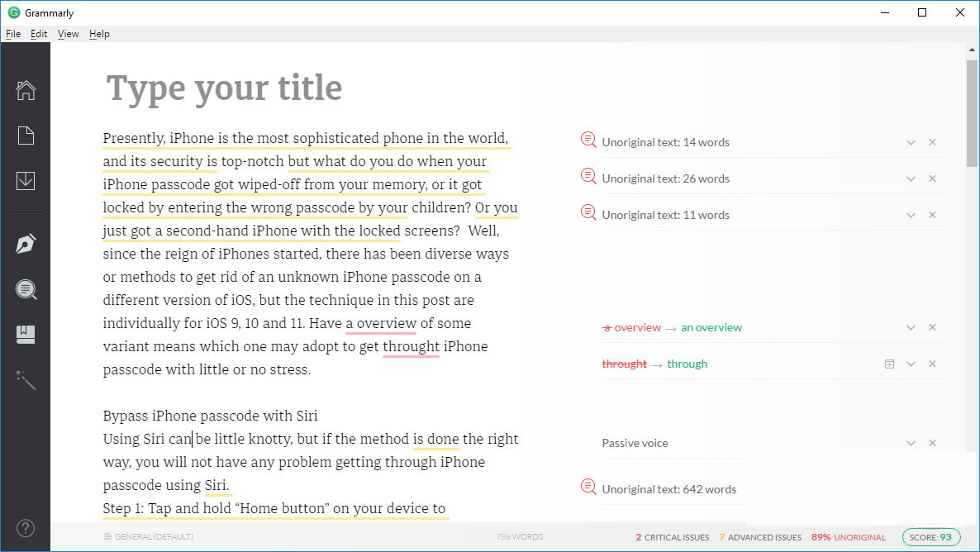Click 'Bypass iPhone passcode with Siri' heading
Viewport: 980px width, 552px height.
click(x=210, y=416)
